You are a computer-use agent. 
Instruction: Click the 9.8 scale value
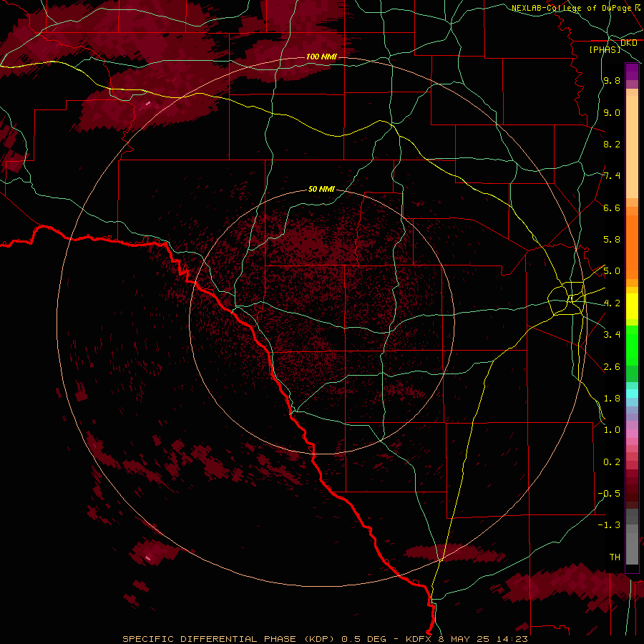[612, 81]
